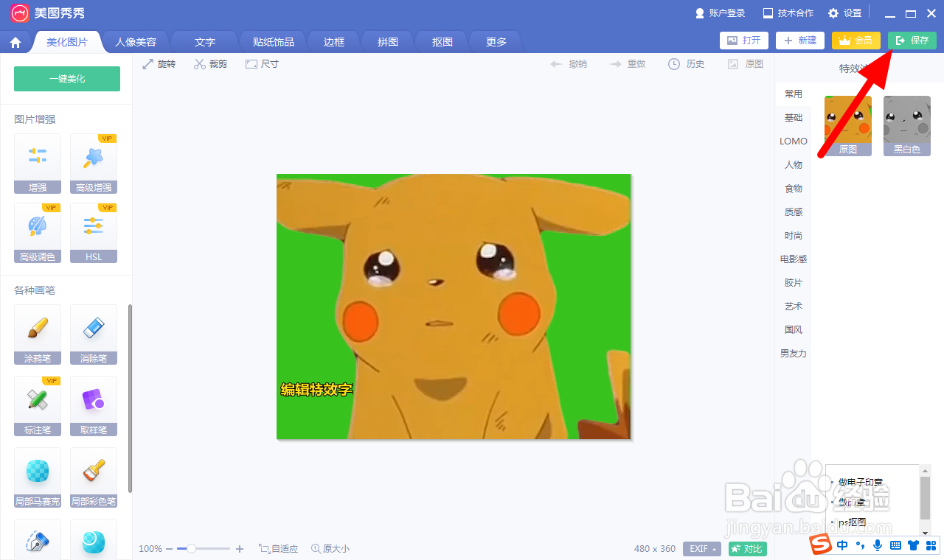Click the Sogou microphone voice input
This screenshot has height=560, width=944.
click(878, 545)
